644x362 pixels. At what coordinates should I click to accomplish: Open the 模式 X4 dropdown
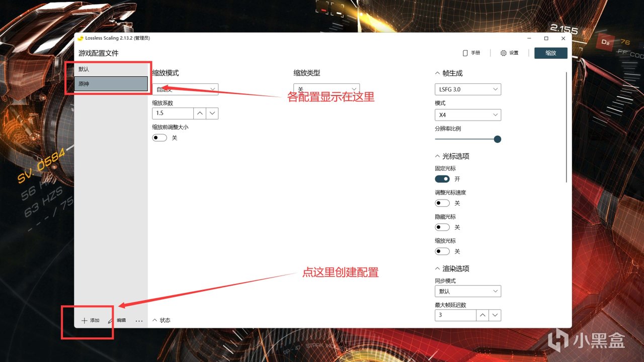click(x=468, y=115)
